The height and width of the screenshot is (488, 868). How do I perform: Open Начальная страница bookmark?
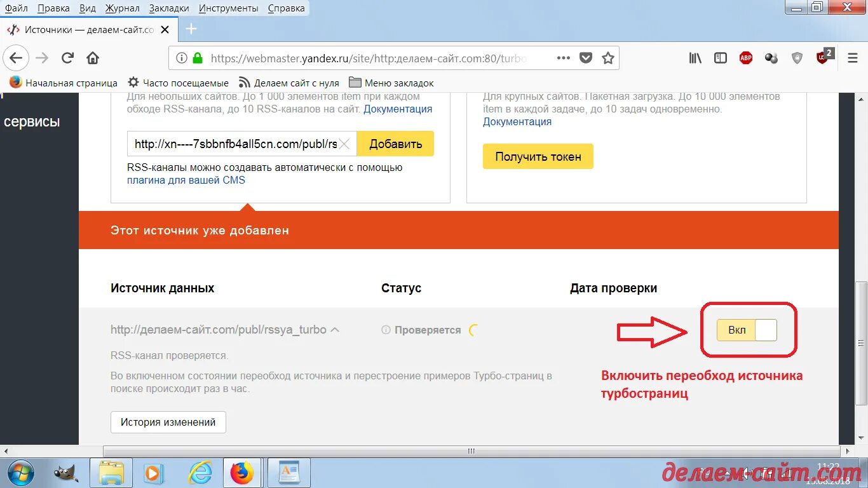click(64, 83)
